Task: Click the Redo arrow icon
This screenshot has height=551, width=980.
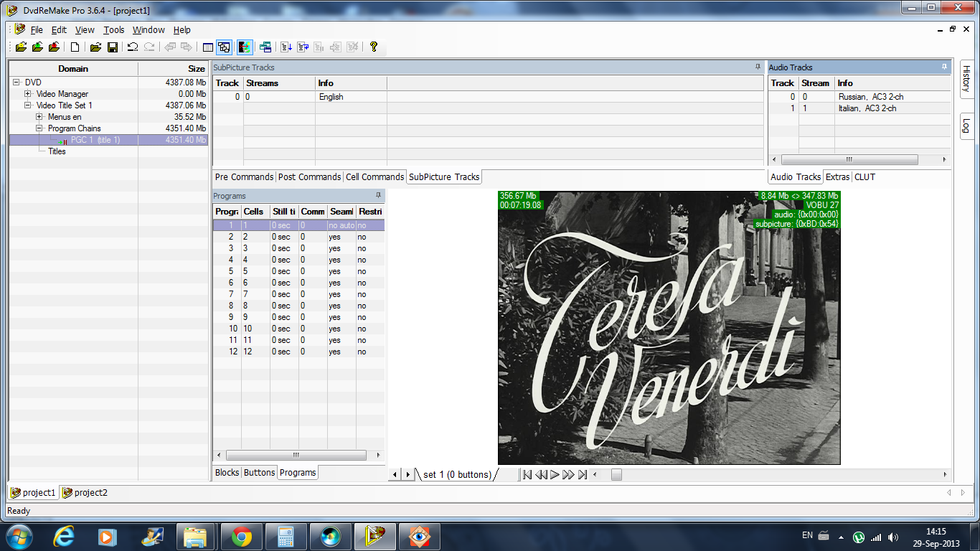Action: [149, 47]
